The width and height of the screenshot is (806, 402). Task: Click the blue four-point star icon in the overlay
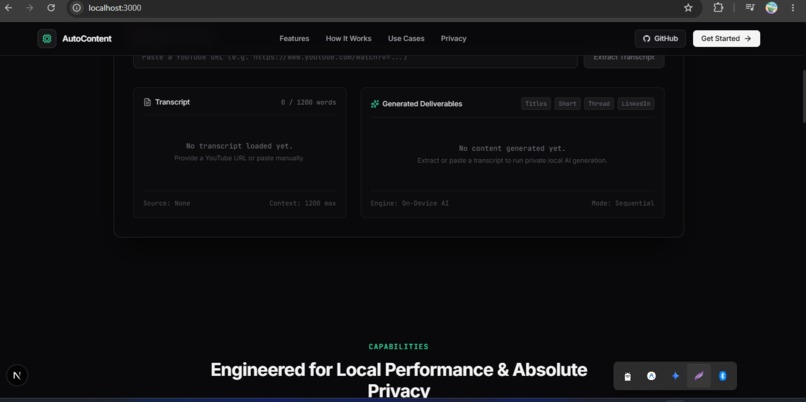click(x=675, y=376)
